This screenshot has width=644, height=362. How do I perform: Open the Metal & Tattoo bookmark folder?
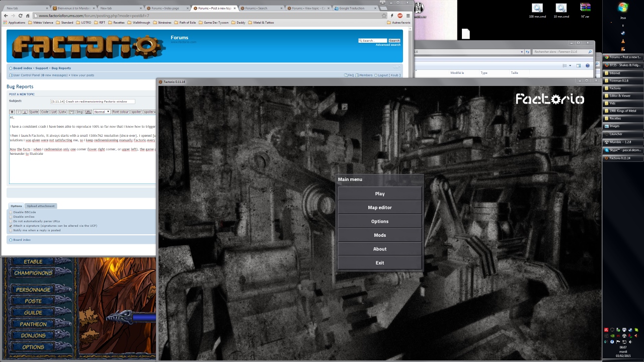point(261,23)
